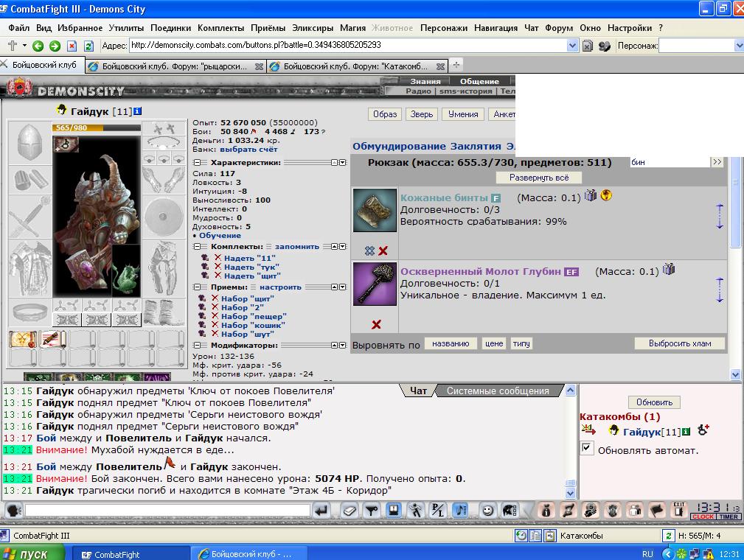Click the chat filter funnel icon

pos(371,510)
